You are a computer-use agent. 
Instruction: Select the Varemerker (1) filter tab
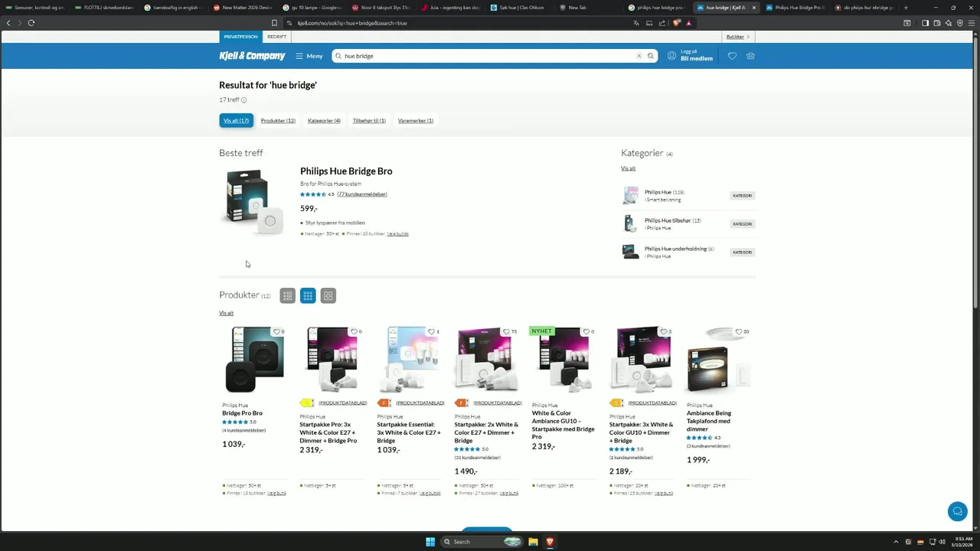click(416, 120)
